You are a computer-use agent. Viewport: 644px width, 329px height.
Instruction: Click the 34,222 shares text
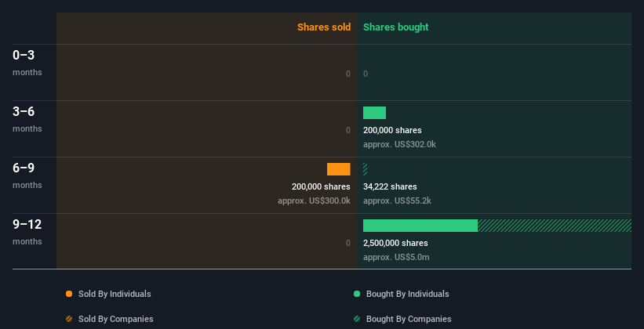[x=390, y=186]
